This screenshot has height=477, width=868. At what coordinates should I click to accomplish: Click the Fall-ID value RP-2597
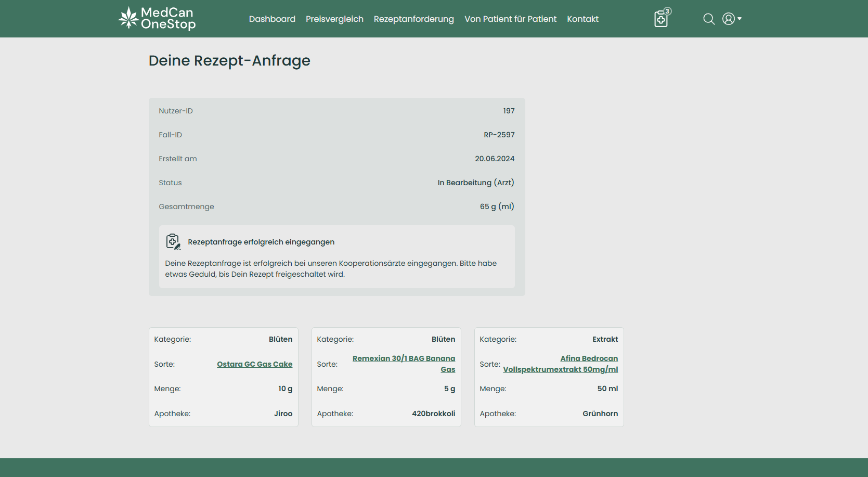[499, 135]
